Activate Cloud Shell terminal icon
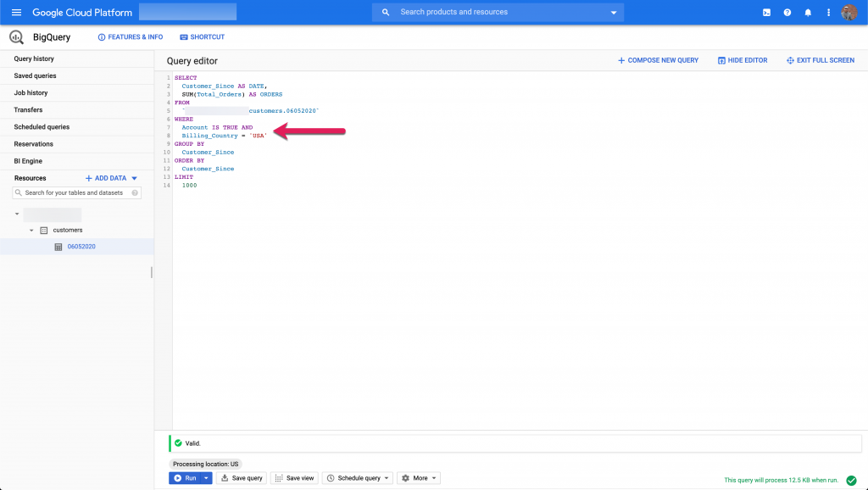 click(x=766, y=13)
